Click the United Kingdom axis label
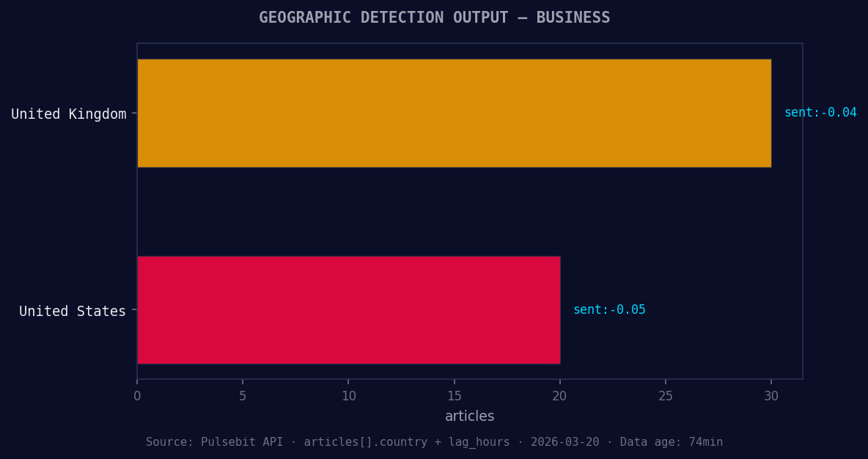This screenshot has height=459, width=868. (x=68, y=114)
